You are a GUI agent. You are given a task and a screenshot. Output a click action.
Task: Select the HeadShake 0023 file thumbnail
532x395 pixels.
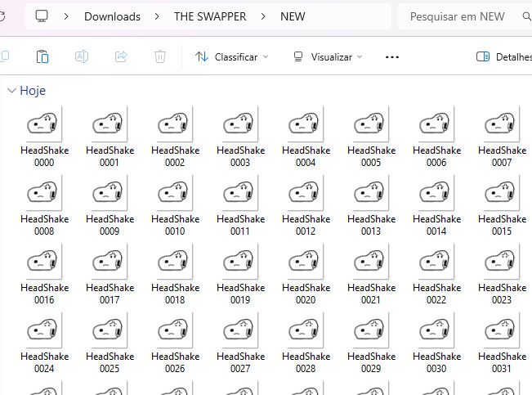[x=502, y=263]
